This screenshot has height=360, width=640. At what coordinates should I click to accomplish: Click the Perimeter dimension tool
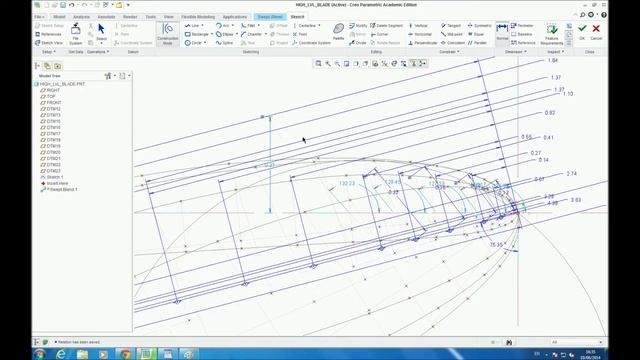tap(522, 26)
